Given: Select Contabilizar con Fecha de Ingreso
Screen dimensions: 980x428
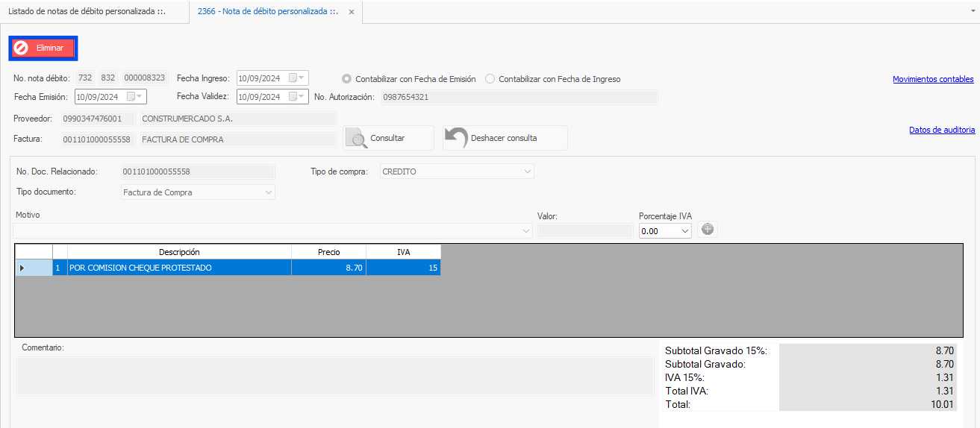Looking at the screenshot, I should [490, 79].
